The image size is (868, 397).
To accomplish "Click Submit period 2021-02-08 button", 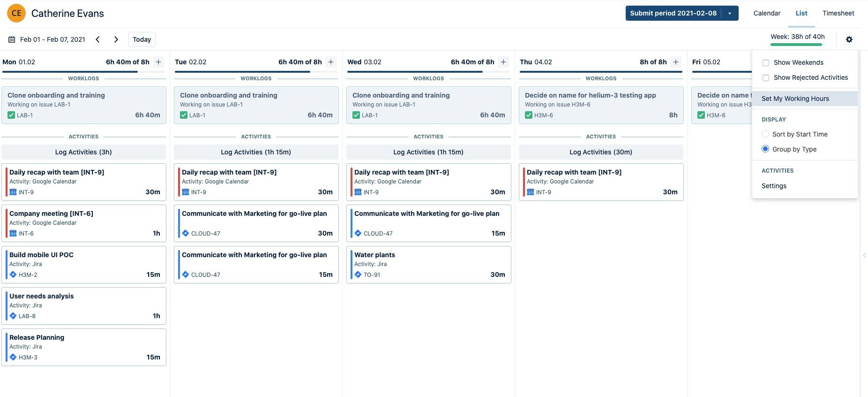I will (x=673, y=13).
